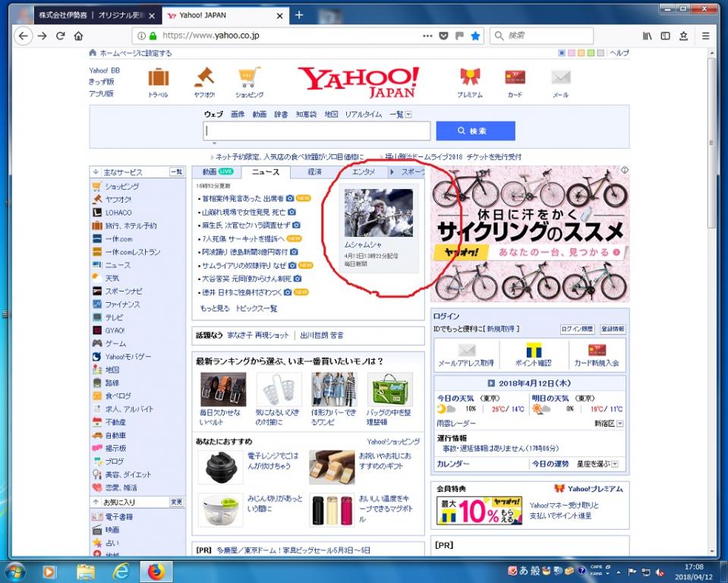This screenshot has width=728, height=583.
Task: Click ポイント確認 T-point icon
Action: 534,350
